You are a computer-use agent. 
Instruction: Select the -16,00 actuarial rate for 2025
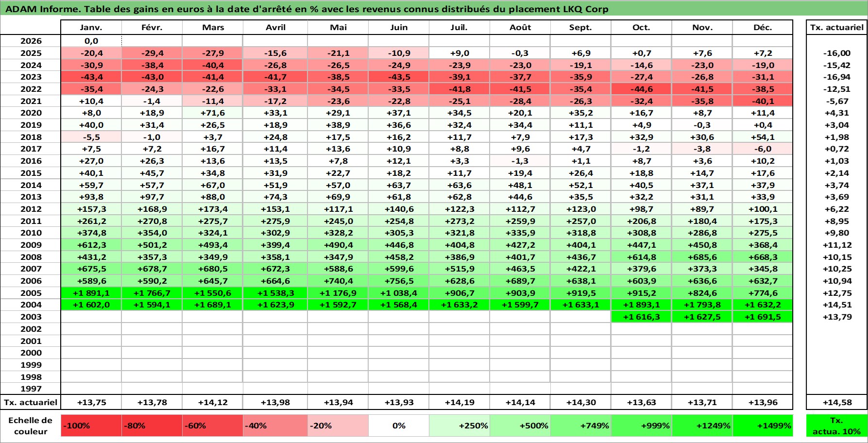pos(837,53)
